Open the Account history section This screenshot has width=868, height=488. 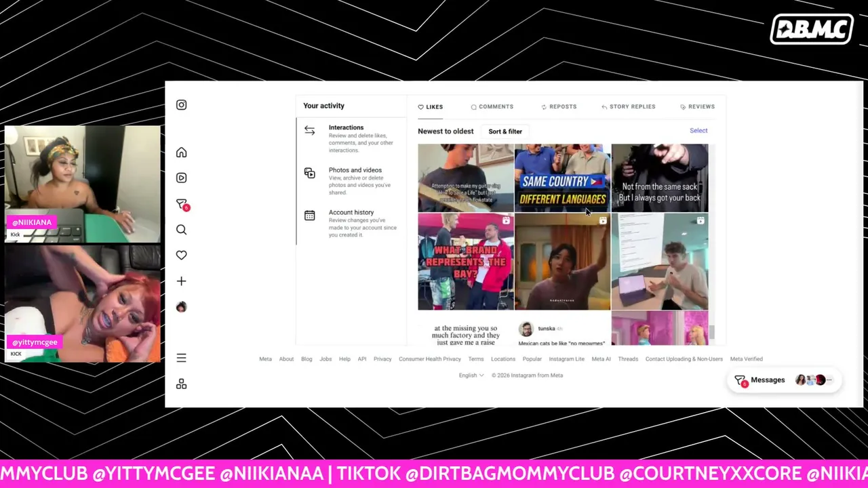point(351,224)
